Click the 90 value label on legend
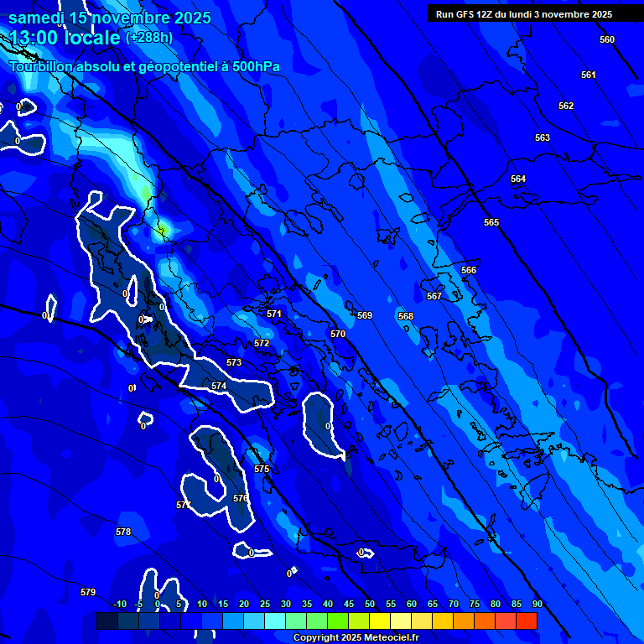Image resolution: width=644 pixels, height=644 pixels. pyautogui.click(x=537, y=604)
